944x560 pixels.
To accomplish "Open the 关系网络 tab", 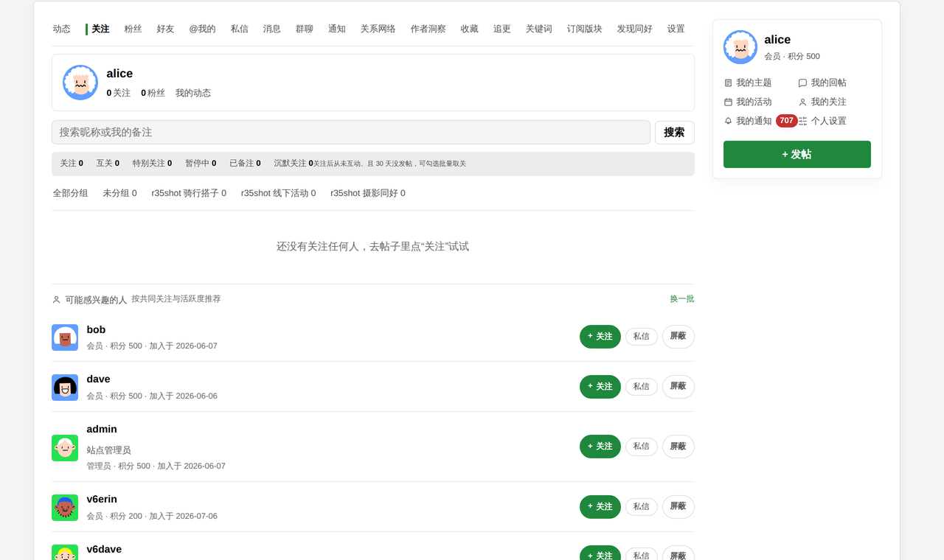I will (x=378, y=29).
